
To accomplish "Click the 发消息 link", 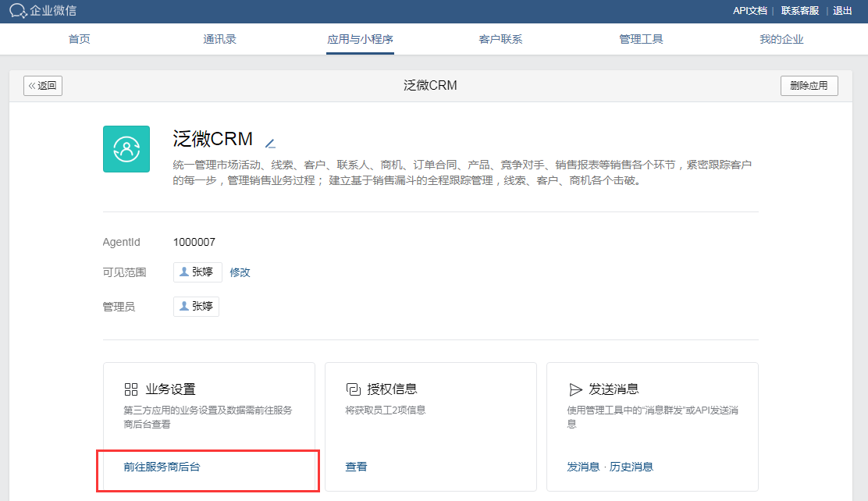I will coord(583,467).
